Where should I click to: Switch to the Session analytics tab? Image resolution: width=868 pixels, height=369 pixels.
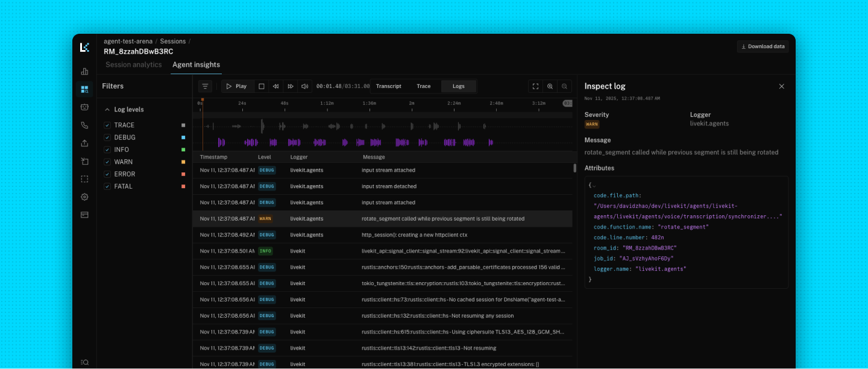[x=133, y=65]
